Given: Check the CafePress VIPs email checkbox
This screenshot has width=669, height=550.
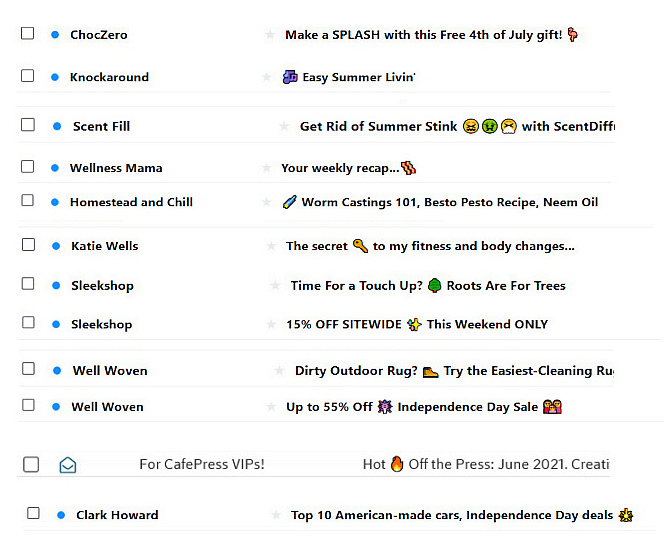Looking at the screenshot, I should (31, 465).
